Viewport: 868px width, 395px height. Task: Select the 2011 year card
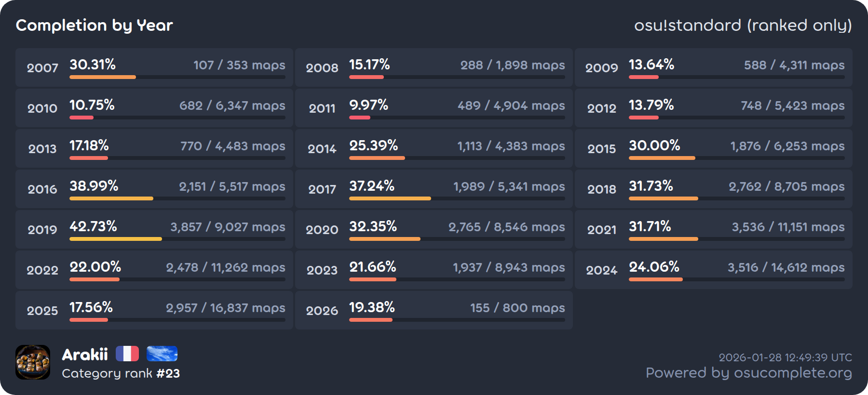click(x=434, y=108)
